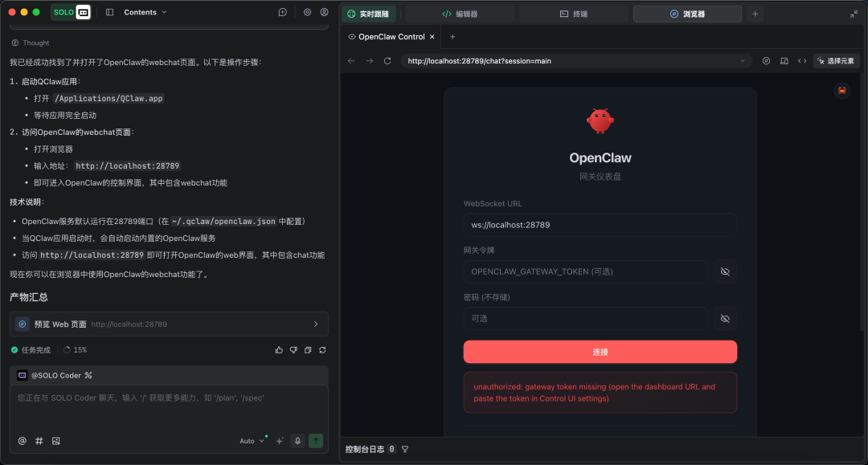Open a new browser tab
Image resolution: width=868 pixels, height=465 pixels.
click(452, 36)
